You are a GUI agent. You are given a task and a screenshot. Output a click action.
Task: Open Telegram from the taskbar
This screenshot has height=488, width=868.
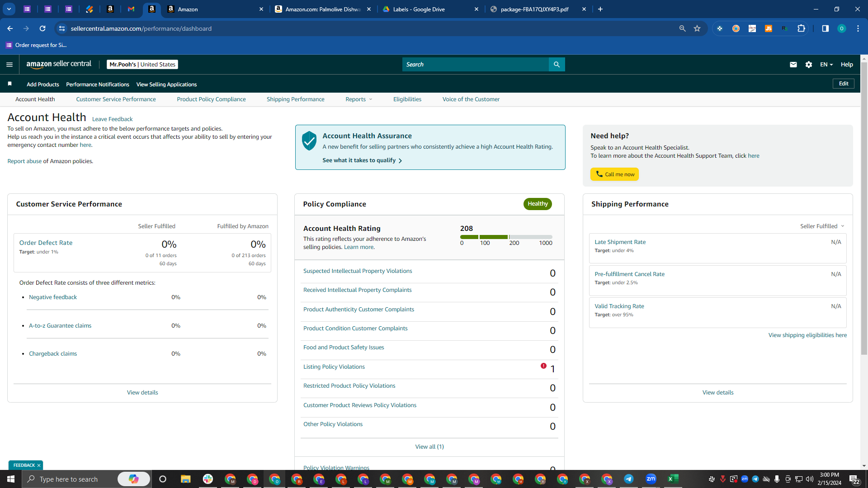[x=629, y=479]
